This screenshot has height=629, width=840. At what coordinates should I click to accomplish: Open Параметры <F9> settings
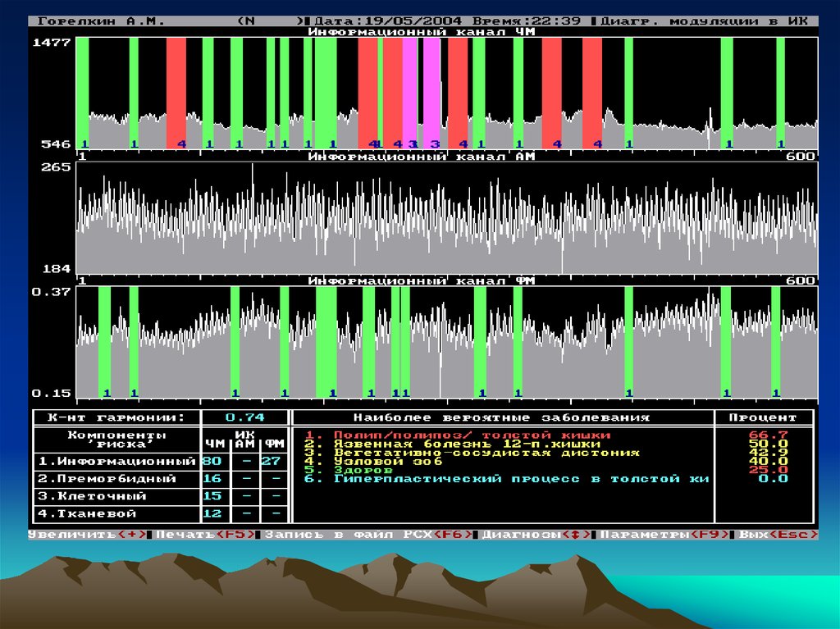point(664,535)
